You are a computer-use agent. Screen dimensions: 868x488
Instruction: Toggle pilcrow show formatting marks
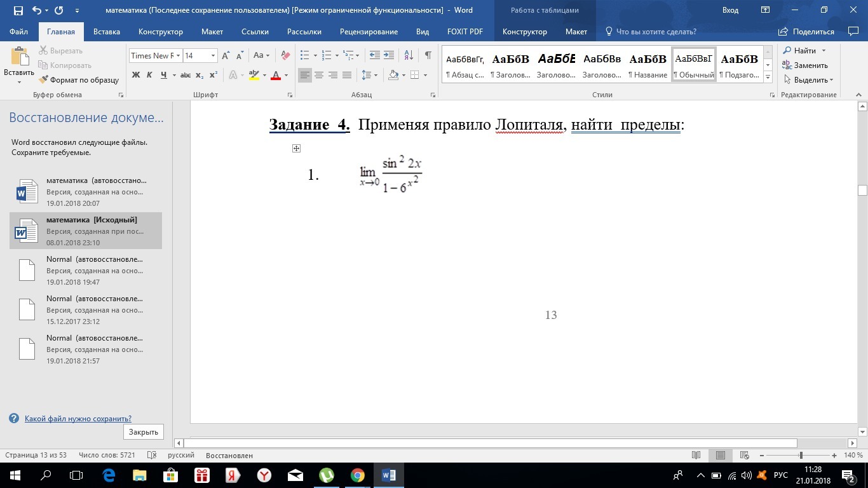(x=428, y=55)
